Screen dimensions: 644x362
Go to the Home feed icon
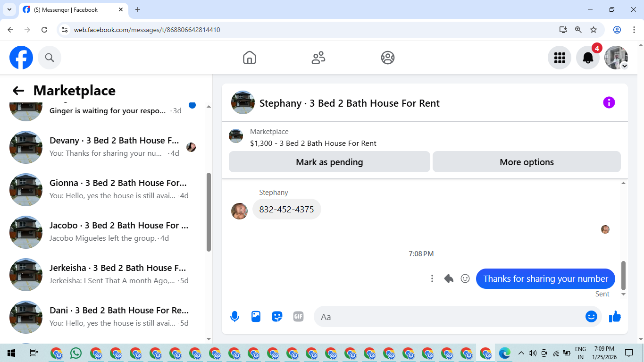coord(250,58)
